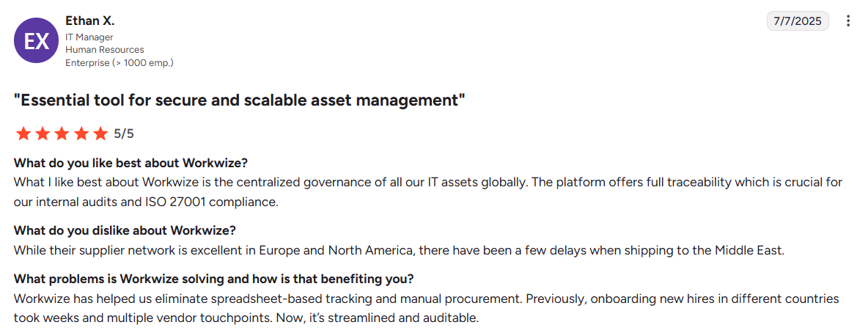Image resolution: width=868 pixels, height=333 pixels.
Task: Click the Enterprise (> 1000 emp.) label
Action: [119, 63]
